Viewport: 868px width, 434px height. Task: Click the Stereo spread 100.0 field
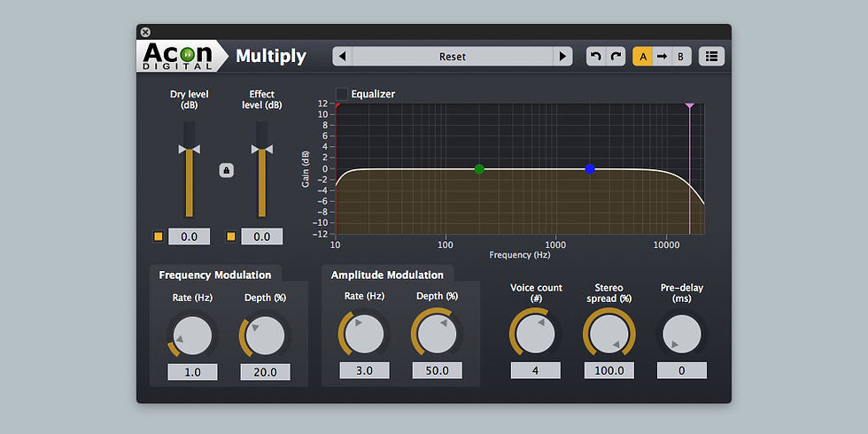pos(609,370)
